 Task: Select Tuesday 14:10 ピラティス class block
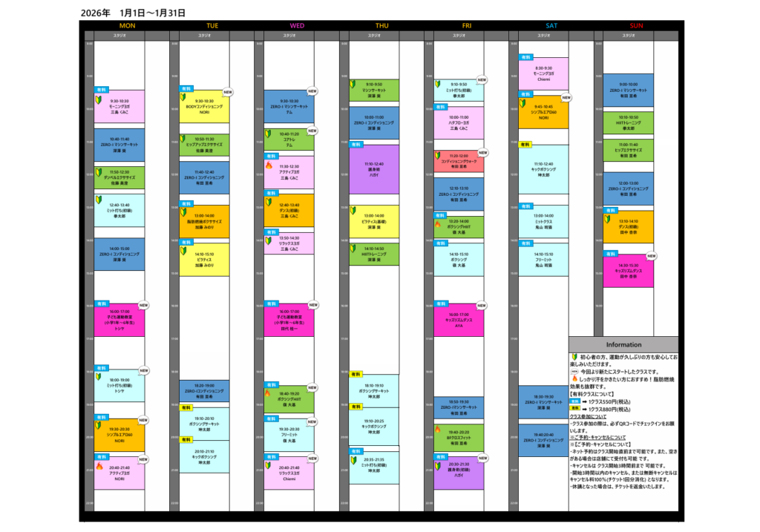tap(204, 257)
